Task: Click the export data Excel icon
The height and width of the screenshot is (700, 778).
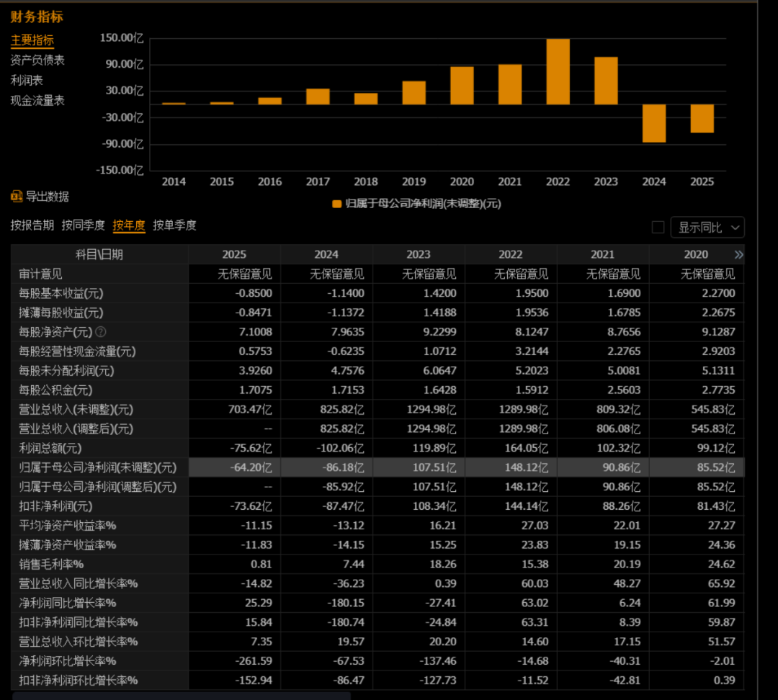Action: [17, 197]
